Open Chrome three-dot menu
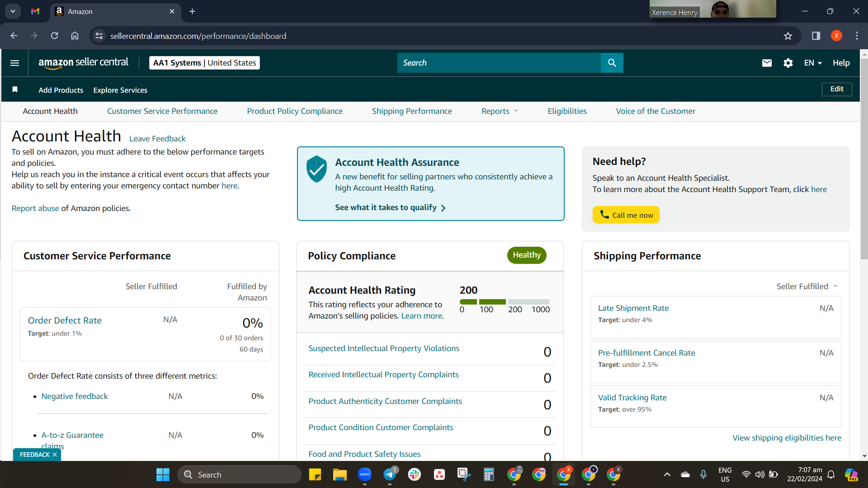The image size is (868, 488). pos(857,36)
